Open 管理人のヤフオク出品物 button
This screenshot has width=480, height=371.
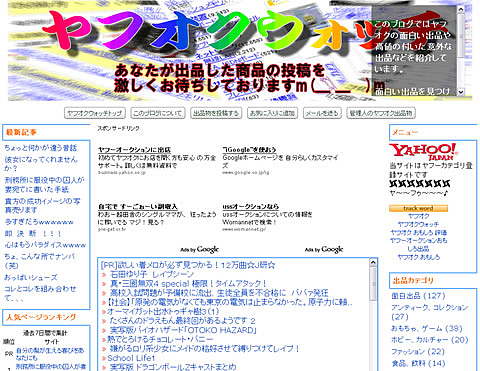(x=381, y=113)
